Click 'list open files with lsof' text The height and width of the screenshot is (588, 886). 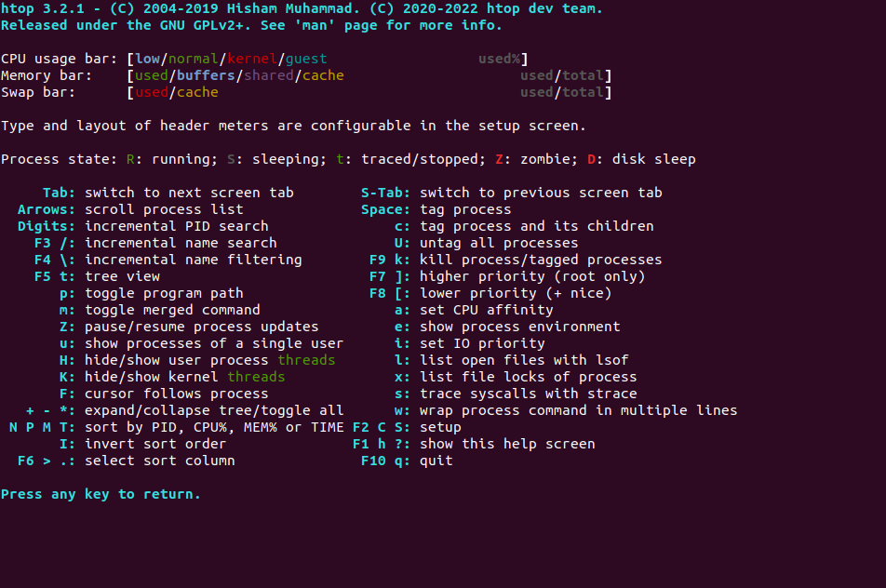[x=524, y=360]
